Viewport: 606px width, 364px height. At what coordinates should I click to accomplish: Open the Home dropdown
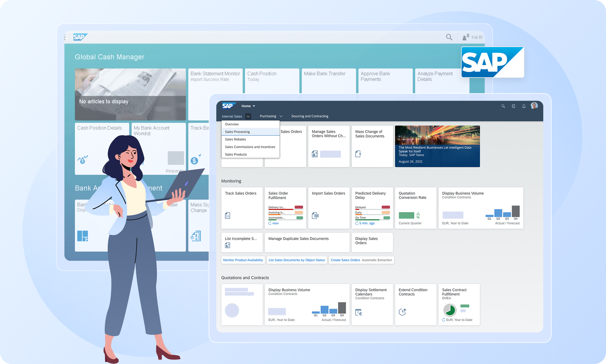[x=248, y=106]
